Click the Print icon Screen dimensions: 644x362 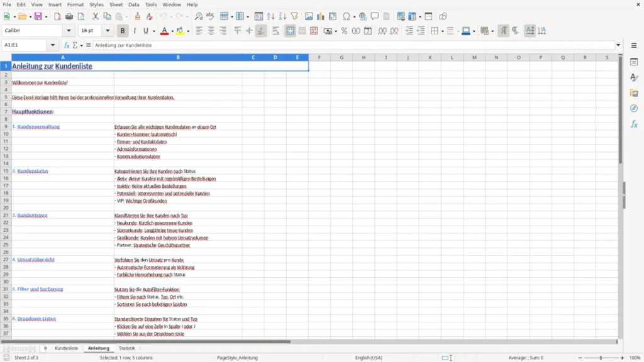(69, 16)
